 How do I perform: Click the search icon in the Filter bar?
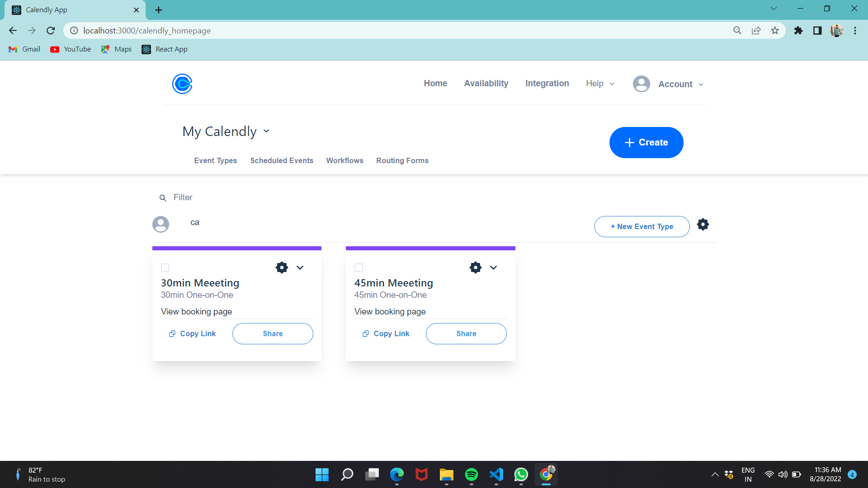163,198
